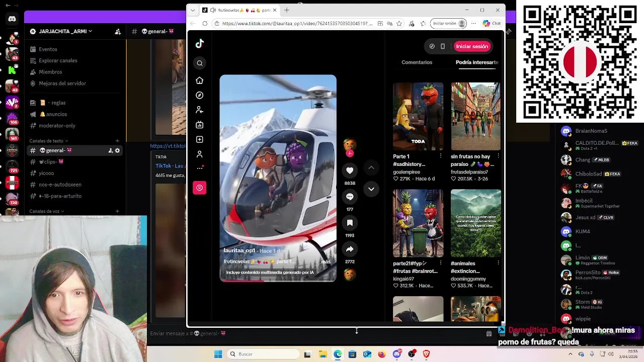Open TikTok More (three dots) sidebar icon
This screenshot has height=362, width=644.
(x=200, y=168)
